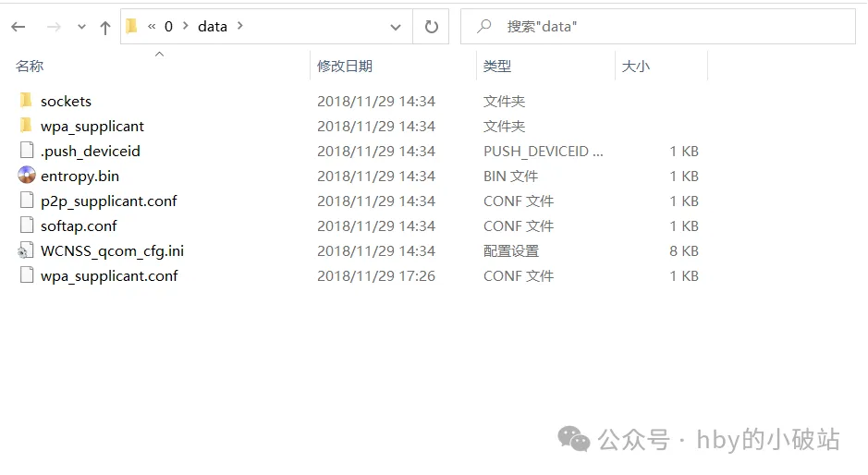The height and width of the screenshot is (475, 868).
Task: Click the entropy.bin file icon
Action: tap(26, 176)
